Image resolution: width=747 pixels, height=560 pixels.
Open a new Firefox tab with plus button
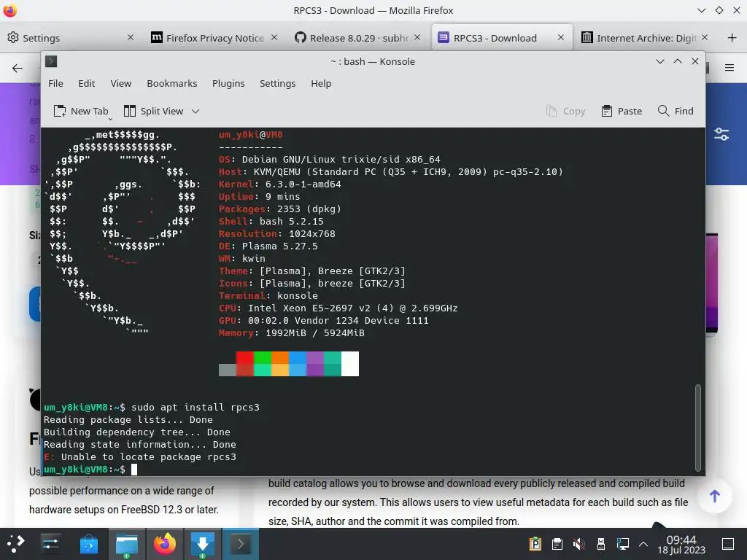click(x=732, y=38)
